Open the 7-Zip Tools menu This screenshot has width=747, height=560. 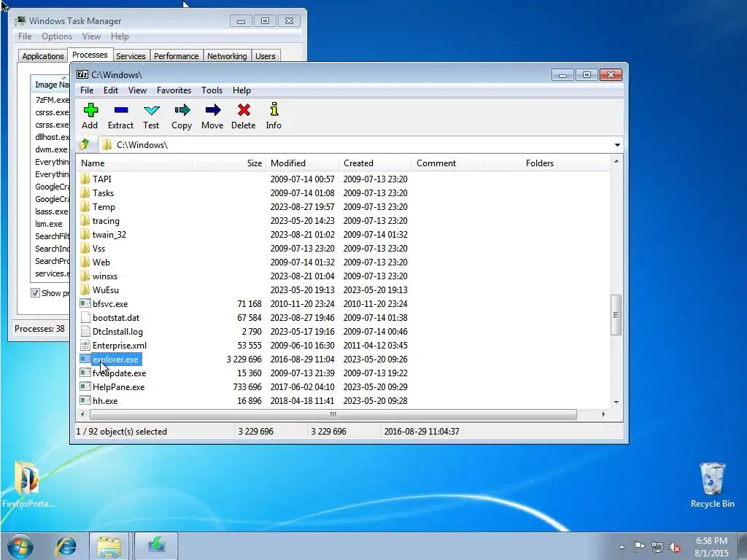[212, 90]
